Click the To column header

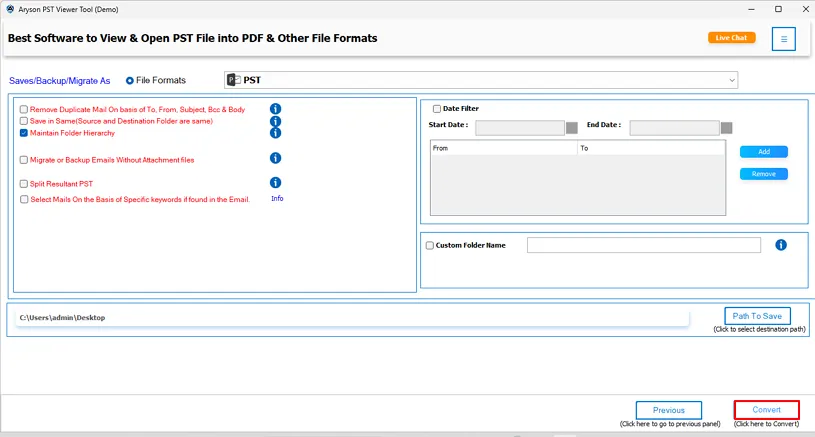(x=651, y=148)
